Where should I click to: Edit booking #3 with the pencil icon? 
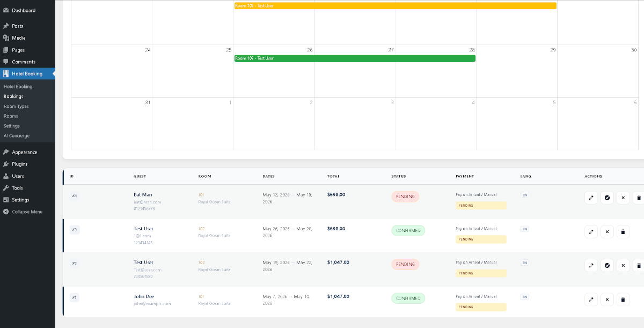point(591,232)
